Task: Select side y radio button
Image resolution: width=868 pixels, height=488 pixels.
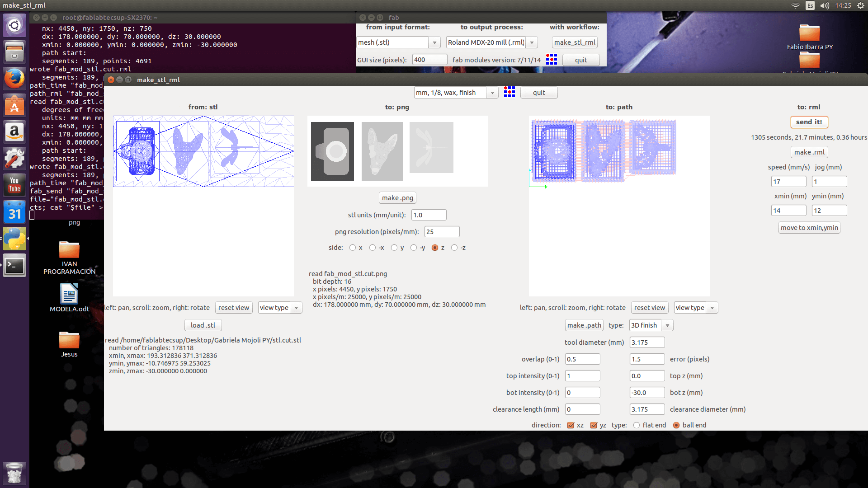Action: tap(394, 248)
